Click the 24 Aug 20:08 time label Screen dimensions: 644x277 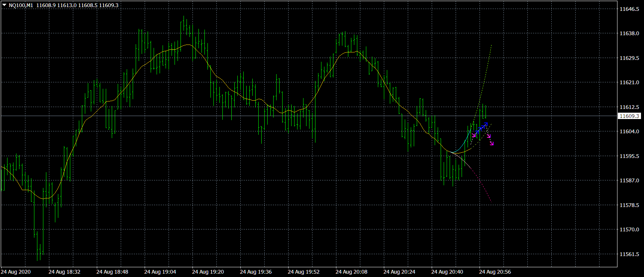tap(351, 272)
